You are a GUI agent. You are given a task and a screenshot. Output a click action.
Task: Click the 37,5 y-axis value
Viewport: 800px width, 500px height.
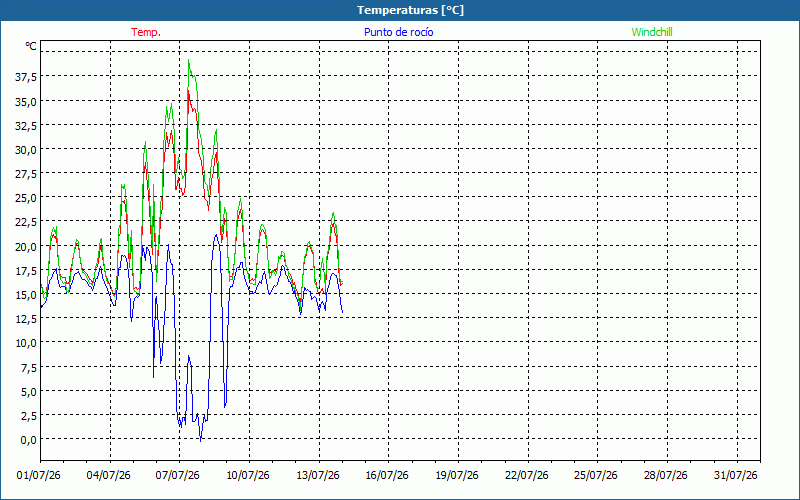point(26,77)
